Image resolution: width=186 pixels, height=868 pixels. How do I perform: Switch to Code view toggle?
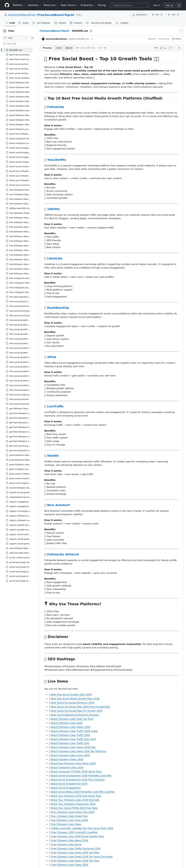(x=58, y=48)
